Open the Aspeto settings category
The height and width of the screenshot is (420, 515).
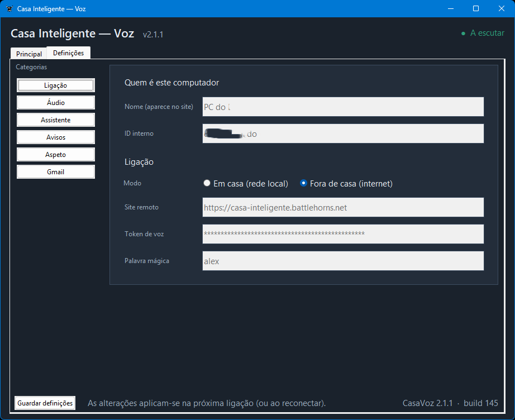click(56, 155)
